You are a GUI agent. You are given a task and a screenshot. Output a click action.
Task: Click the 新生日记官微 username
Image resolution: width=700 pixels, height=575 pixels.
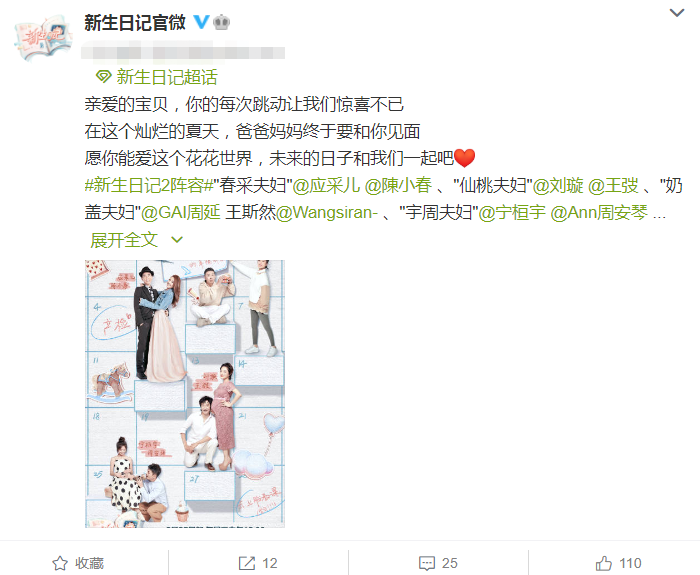[135, 22]
